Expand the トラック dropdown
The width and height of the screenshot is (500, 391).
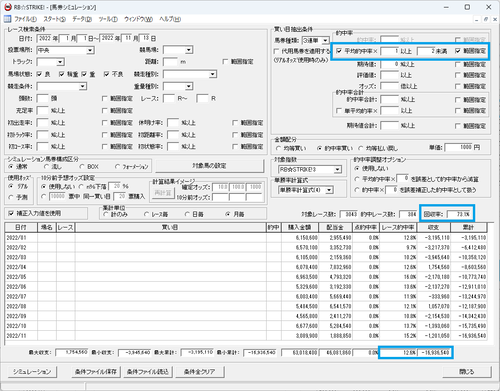60,62
